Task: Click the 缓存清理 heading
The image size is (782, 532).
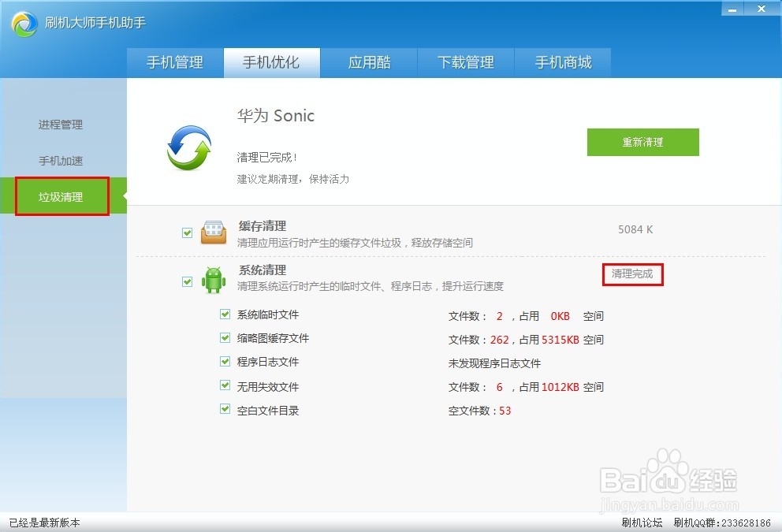Action: pyautogui.click(x=263, y=226)
